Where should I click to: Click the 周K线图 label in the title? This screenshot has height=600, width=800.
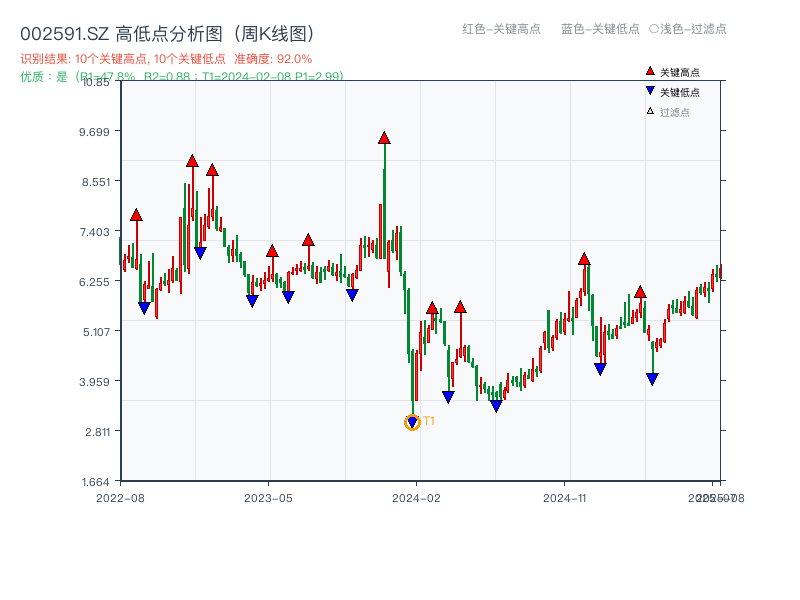click(273, 31)
